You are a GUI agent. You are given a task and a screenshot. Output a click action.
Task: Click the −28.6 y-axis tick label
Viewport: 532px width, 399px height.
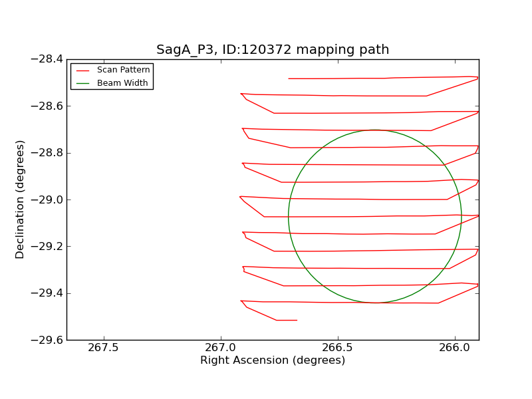47,106
